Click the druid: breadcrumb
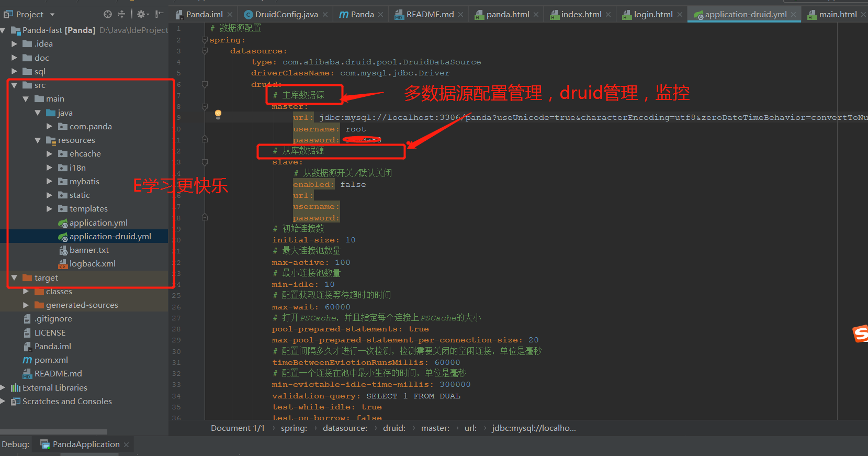 (394, 428)
